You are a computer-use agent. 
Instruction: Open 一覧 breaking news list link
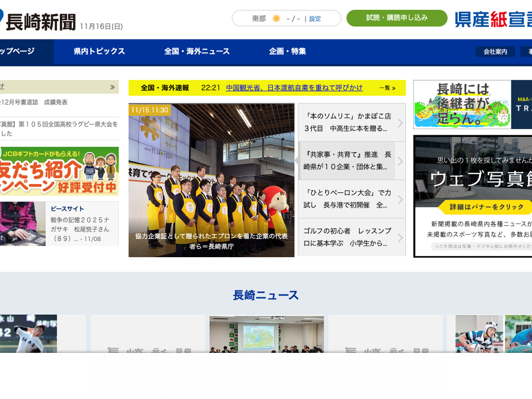pos(387,88)
